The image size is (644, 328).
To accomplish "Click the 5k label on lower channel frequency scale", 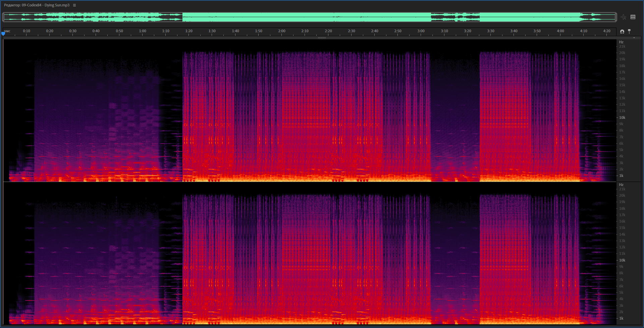I will coord(621,292).
